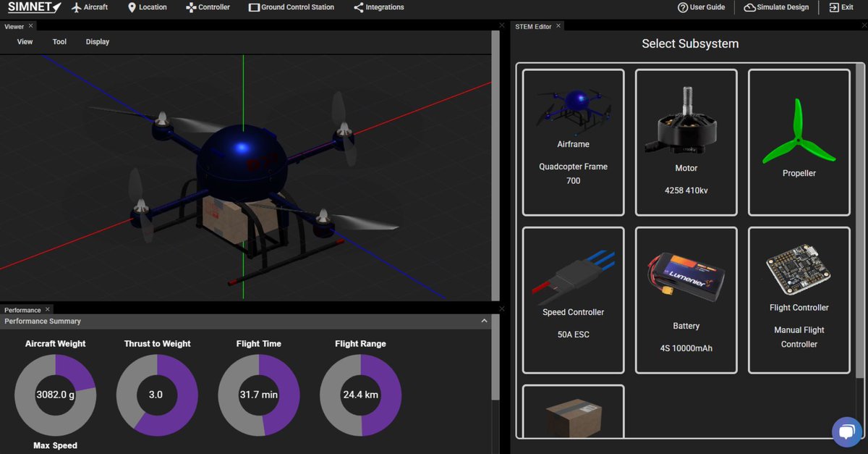The height and width of the screenshot is (454, 868).
Task: Open the Tool menu in Viewer
Action: click(59, 41)
